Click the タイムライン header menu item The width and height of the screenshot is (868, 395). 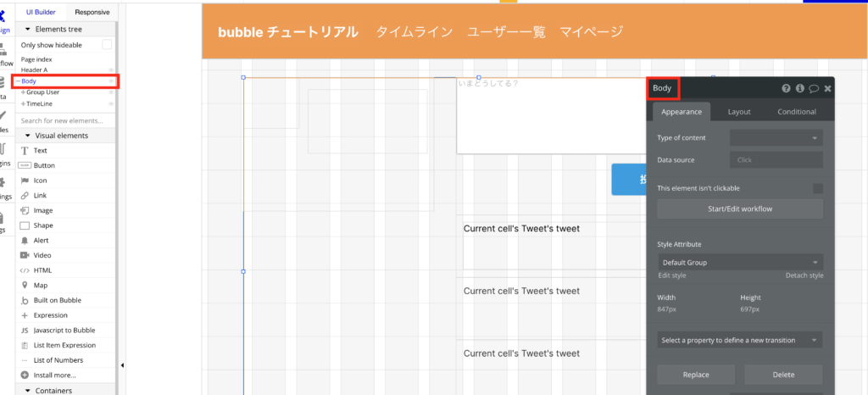click(x=414, y=32)
